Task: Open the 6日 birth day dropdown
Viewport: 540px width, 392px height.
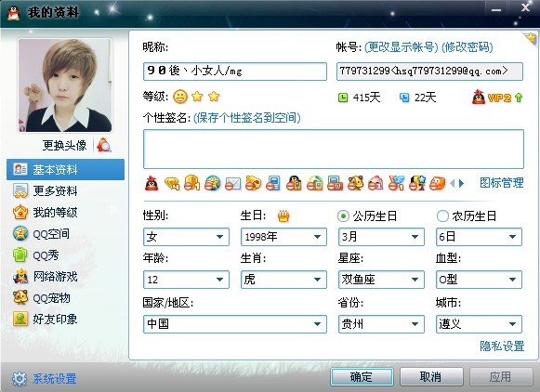Action: [x=479, y=237]
